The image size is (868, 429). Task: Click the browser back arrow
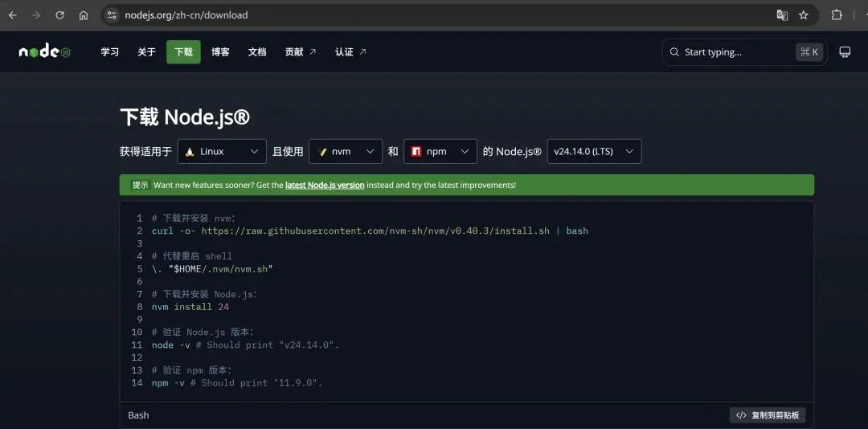(x=12, y=15)
